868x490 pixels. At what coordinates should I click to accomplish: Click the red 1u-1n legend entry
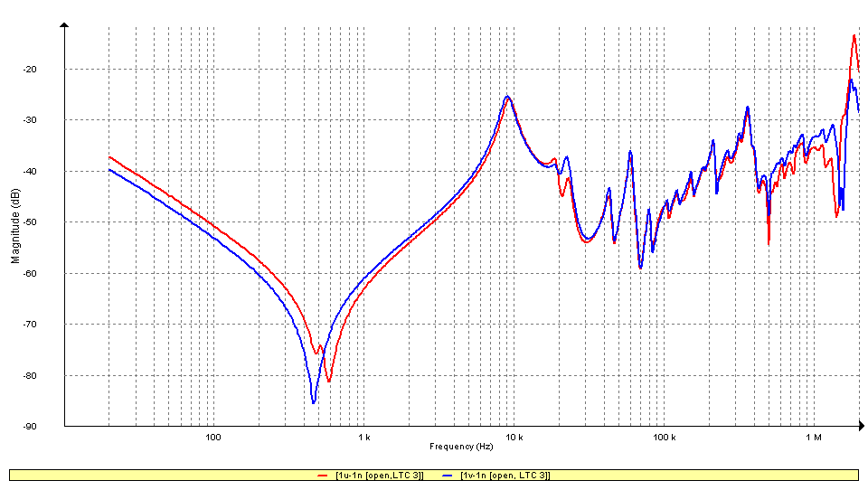(x=371, y=475)
